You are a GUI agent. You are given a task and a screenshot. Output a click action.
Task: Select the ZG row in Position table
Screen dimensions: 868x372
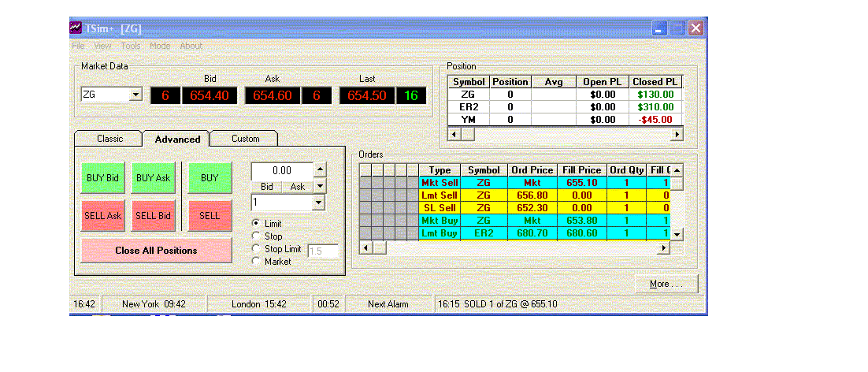point(566,95)
